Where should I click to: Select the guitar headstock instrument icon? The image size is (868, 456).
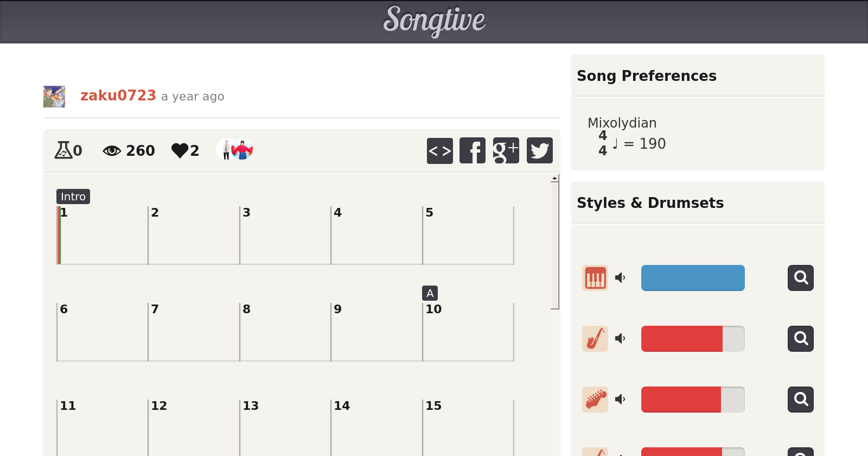point(595,400)
